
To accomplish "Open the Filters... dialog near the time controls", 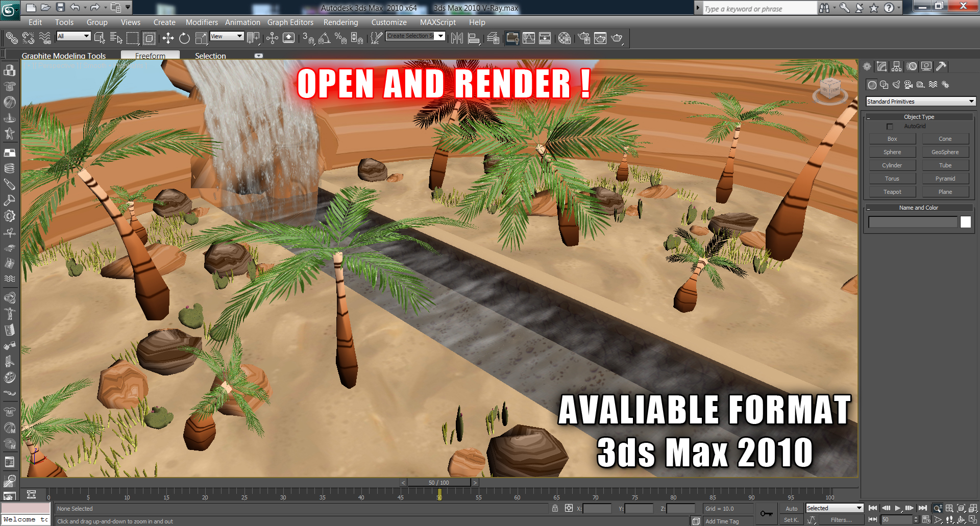I will pos(842,519).
